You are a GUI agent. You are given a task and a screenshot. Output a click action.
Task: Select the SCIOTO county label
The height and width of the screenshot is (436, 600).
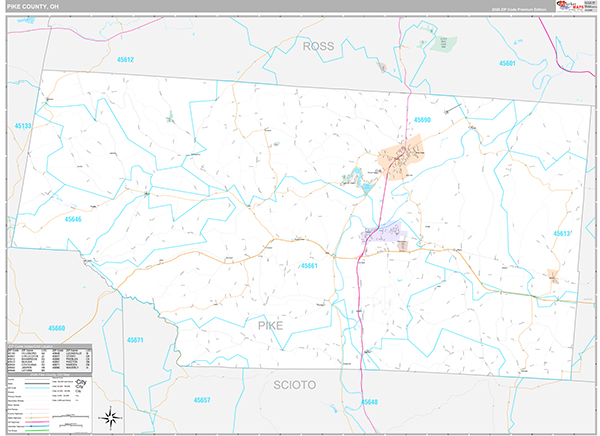point(295,385)
